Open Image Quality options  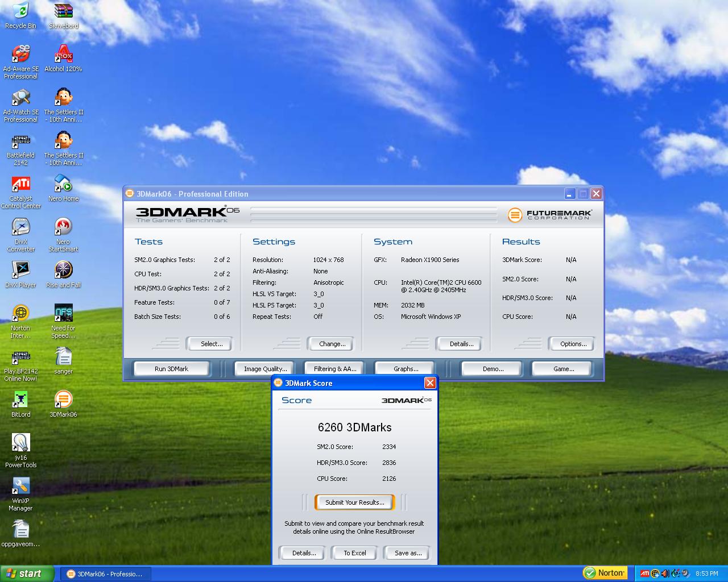click(x=265, y=369)
